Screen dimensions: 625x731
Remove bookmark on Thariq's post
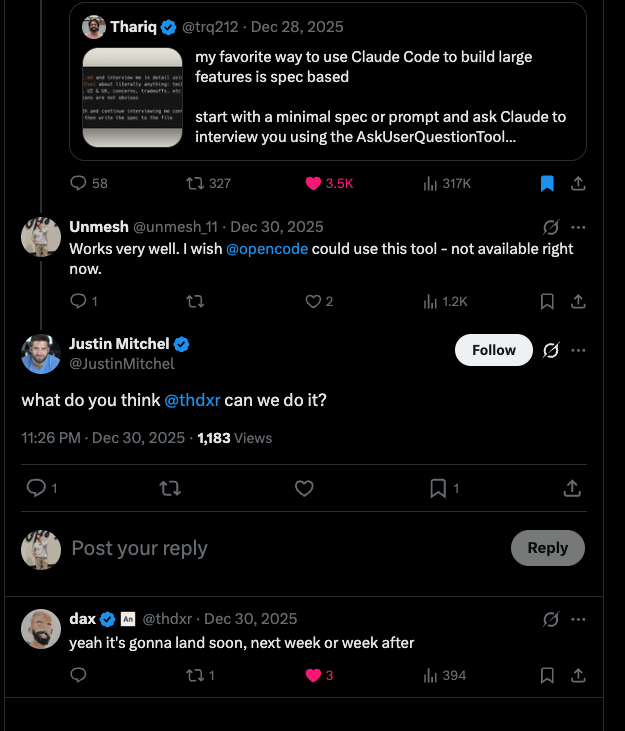(x=547, y=183)
